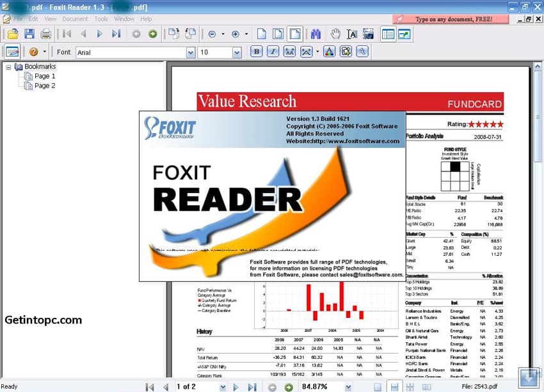Viewport: 544px width, 392px height.
Task: Open the Document menu
Action: (75, 19)
